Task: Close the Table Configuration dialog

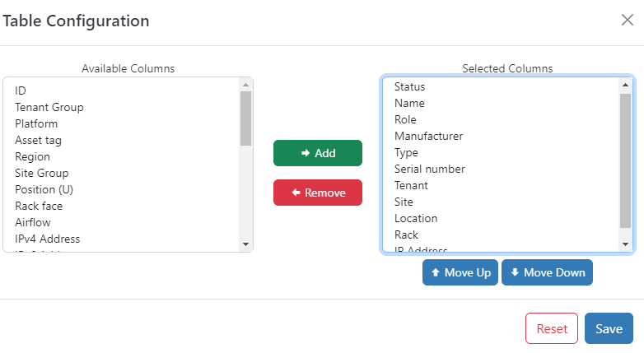Action: coord(628,20)
